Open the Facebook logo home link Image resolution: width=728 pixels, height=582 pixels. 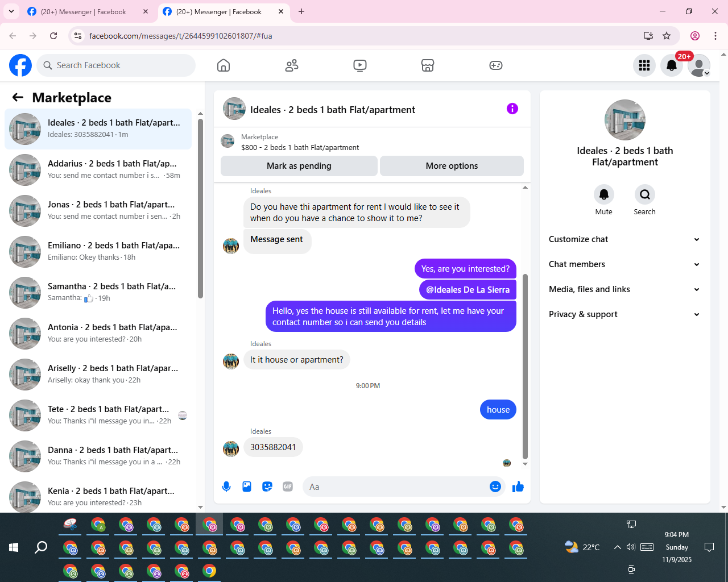pyautogui.click(x=20, y=65)
